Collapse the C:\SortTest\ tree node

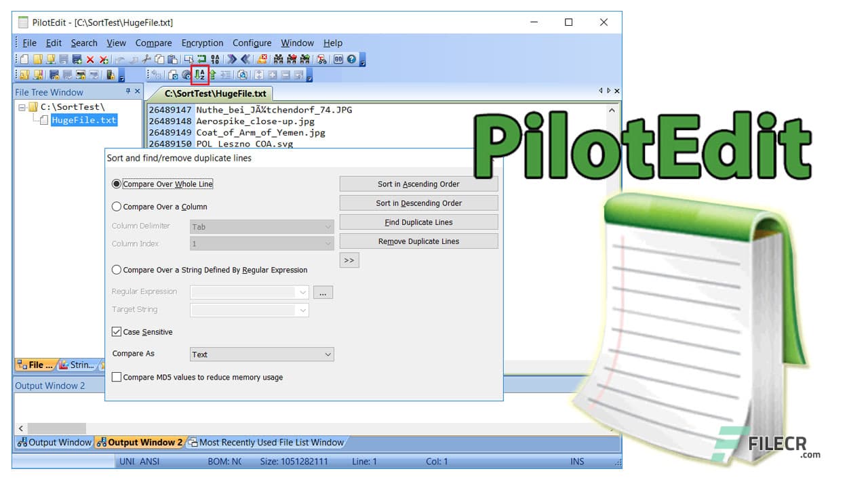click(x=21, y=106)
